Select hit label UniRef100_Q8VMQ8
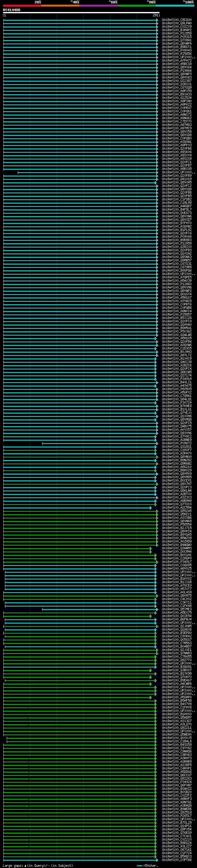This screenshot has height=868, width=197. [177, 419]
